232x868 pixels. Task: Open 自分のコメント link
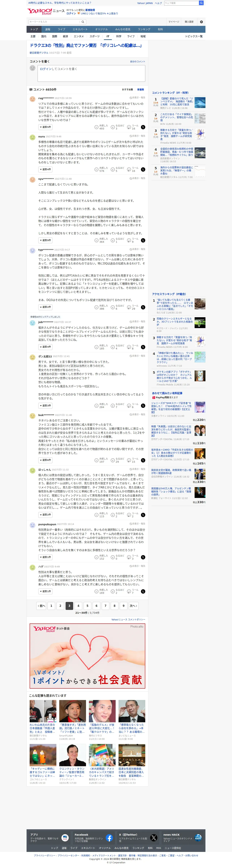click(138, 62)
